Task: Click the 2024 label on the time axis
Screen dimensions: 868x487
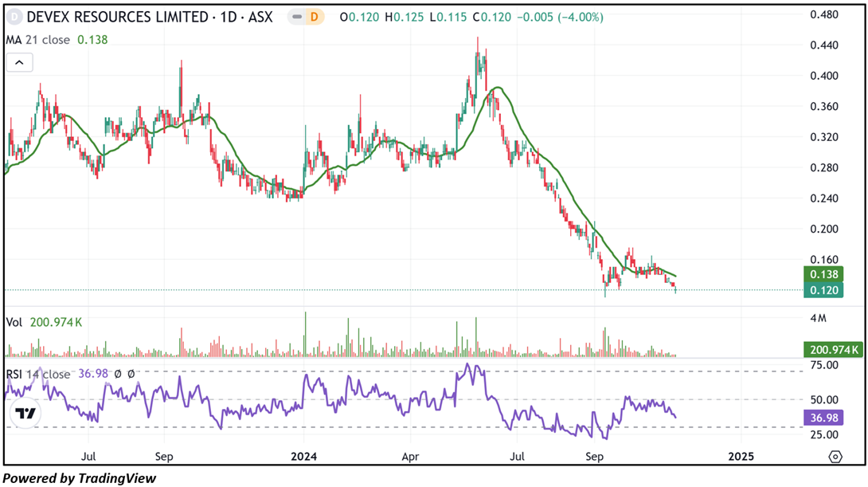Action: 304,457
